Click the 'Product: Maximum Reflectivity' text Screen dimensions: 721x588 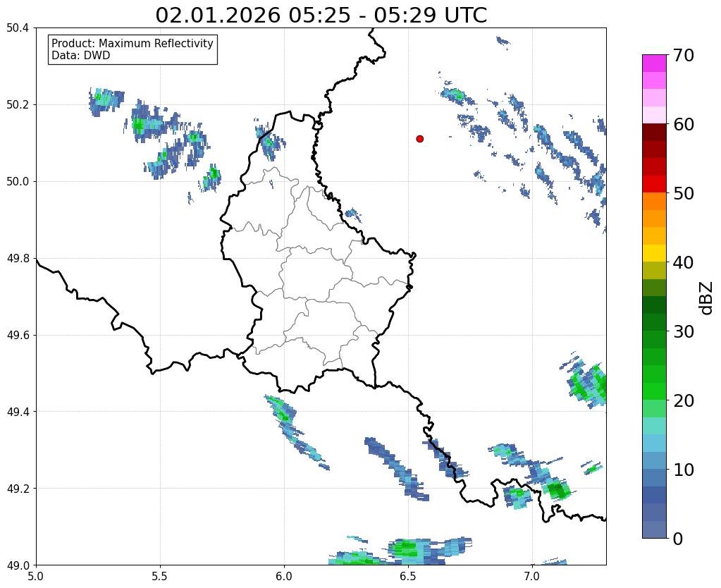pos(133,43)
